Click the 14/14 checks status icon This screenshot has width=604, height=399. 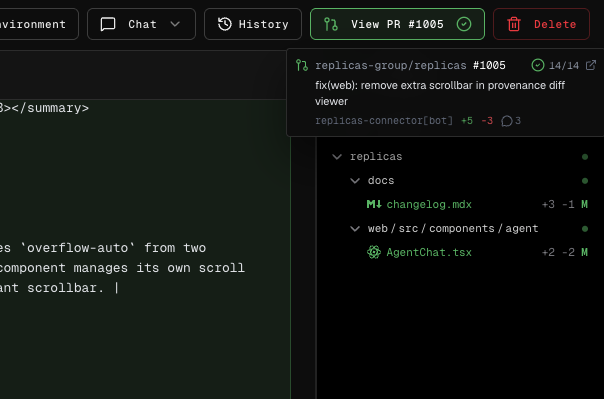(538, 65)
